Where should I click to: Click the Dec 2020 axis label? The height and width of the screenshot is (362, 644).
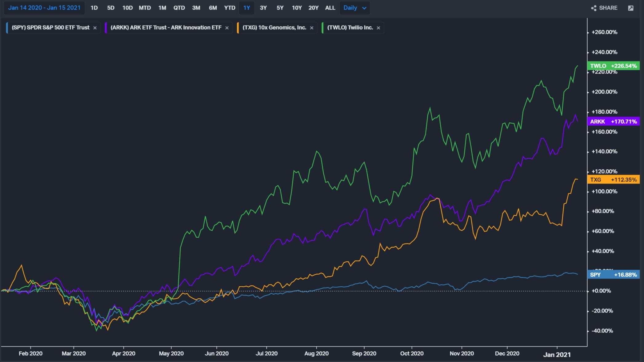(507, 354)
